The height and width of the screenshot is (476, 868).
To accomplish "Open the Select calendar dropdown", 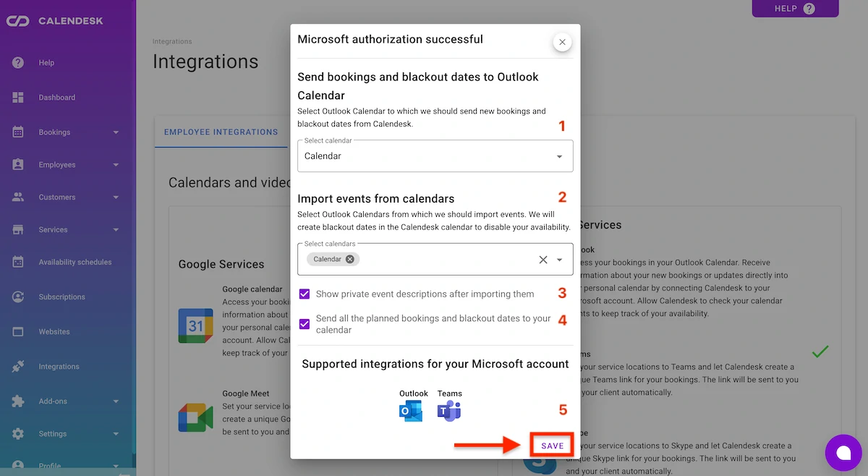I will (x=559, y=156).
